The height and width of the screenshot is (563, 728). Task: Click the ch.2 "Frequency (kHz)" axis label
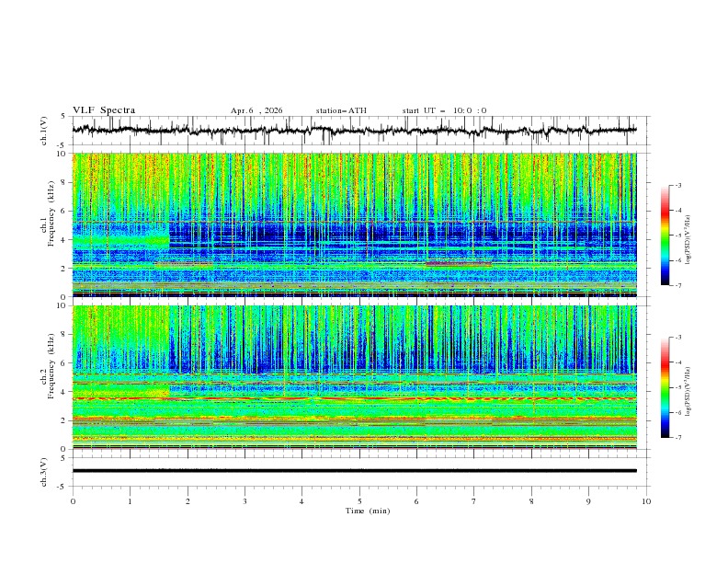(x=51, y=366)
